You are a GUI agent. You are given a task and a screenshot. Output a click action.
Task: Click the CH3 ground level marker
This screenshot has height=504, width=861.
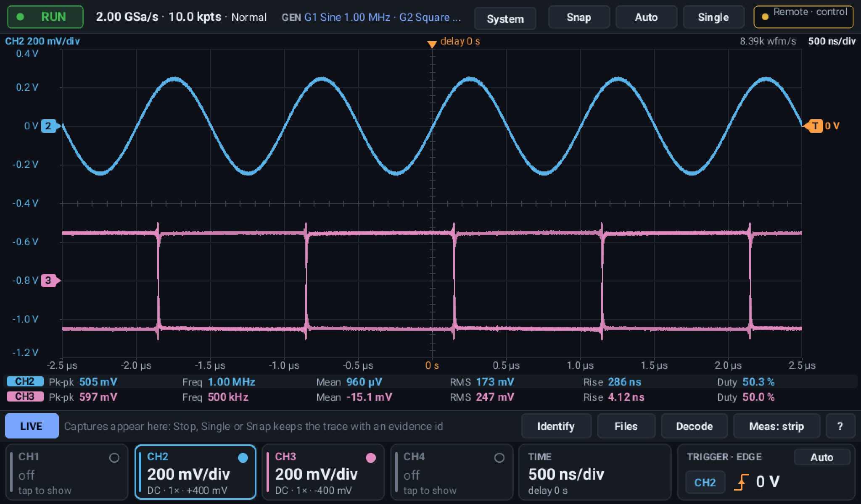[x=50, y=281]
